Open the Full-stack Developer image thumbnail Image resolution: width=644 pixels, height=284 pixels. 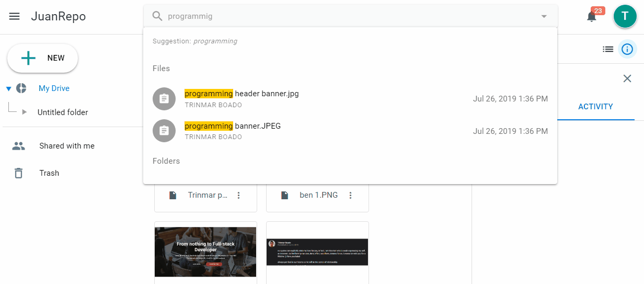(205, 252)
